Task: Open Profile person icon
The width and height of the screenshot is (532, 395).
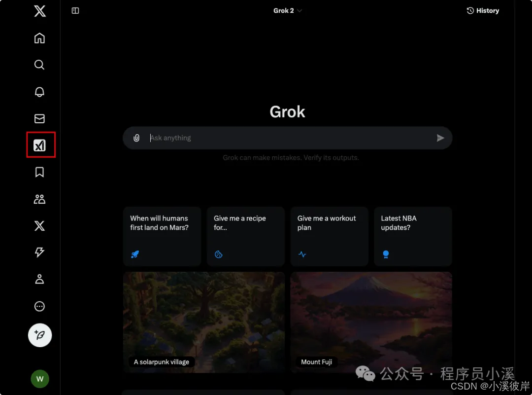Action: [x=40, y=279]
